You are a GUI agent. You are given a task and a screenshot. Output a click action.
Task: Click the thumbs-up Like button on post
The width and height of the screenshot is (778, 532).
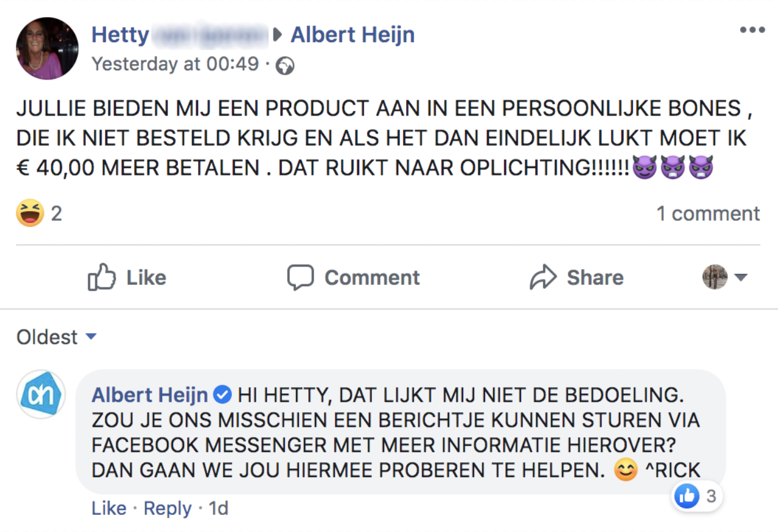click(x=127, y=278)
